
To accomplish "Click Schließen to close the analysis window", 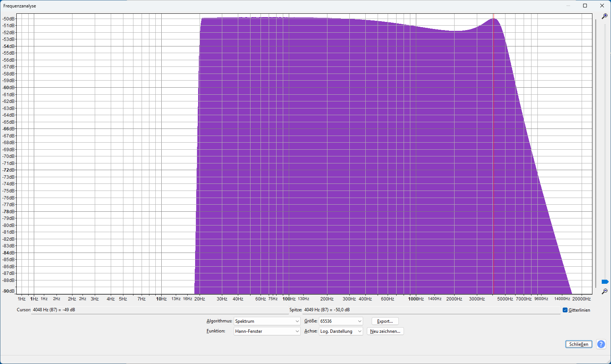I will pyautogui.click(x=578, y=344).
